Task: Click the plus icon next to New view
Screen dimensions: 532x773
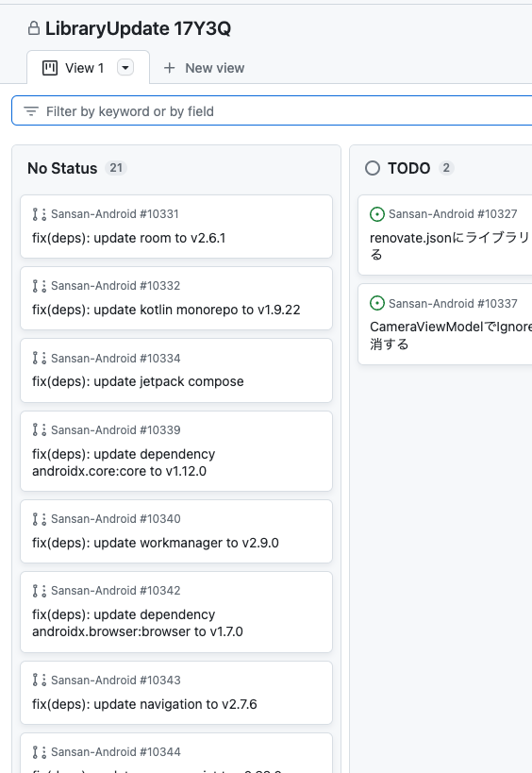Action: (x=170, y=68)
